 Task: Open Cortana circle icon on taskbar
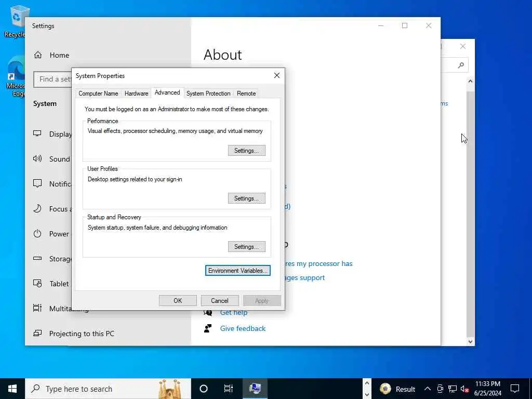(x=204, y=389)
